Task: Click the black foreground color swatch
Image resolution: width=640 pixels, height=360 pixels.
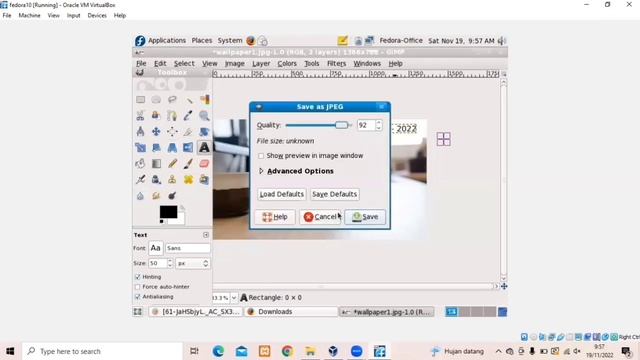Action: [168, 212]
